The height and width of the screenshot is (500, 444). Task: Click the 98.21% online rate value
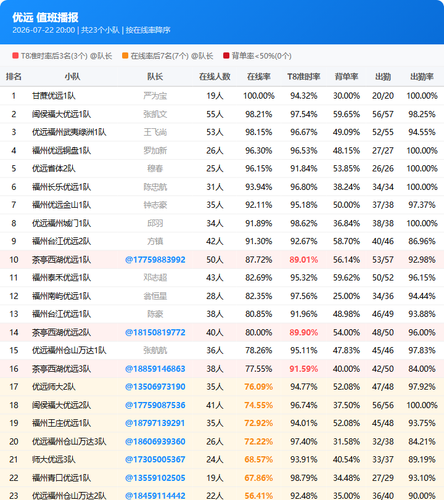[x=259, y=114]
